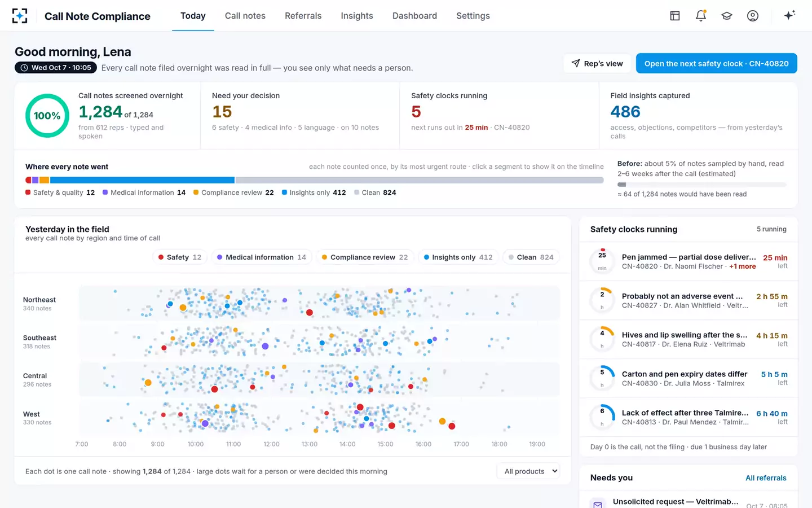Screen dimensions: 812x508
Task: Open the Settings tab
Action: (x=473, y=16)
